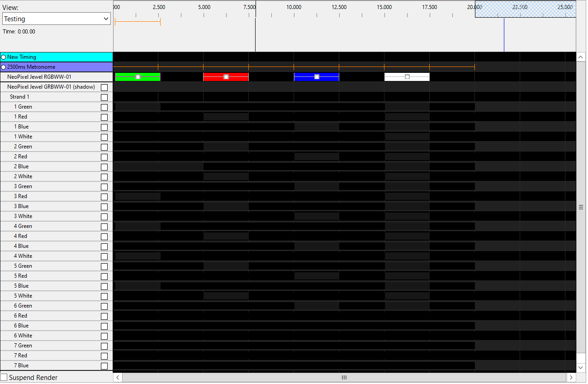Click the right arrow of the horizontal scrollbar

pos(571,377)
